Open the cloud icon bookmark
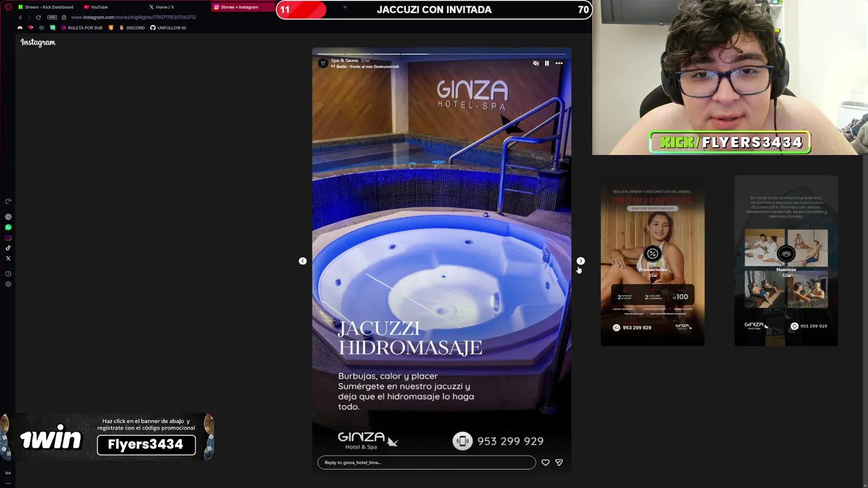The width and height of the screenshot is (868, 488). click(20, 28)
